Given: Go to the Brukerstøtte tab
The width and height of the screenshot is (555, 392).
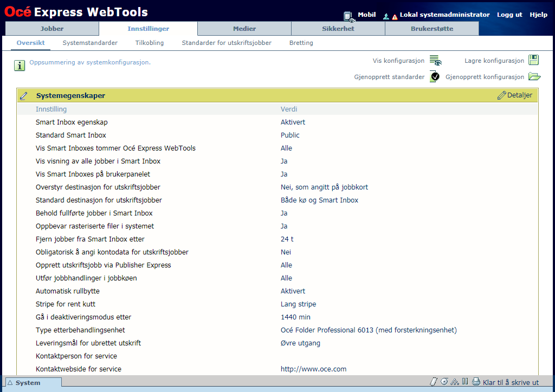Looking at the screenshot, I should (x=432, y=29).
